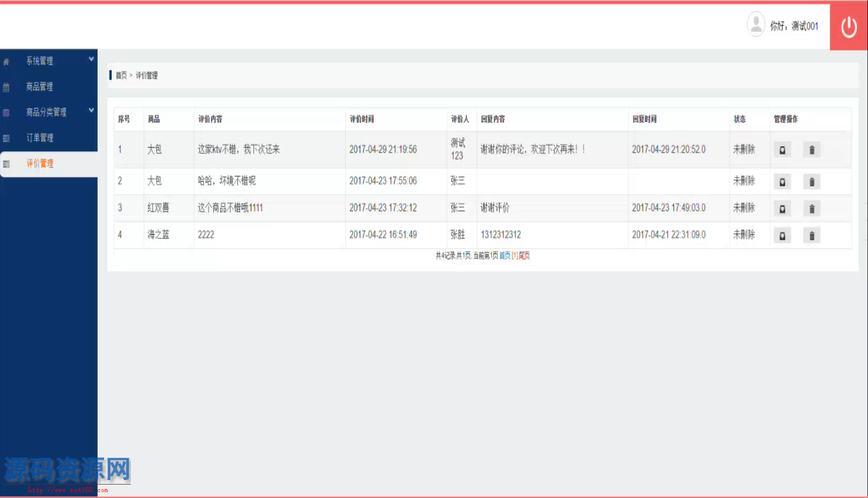Go to last page via 尾页 link
Viewport: 868px width, 498px height.
[524, 255]
